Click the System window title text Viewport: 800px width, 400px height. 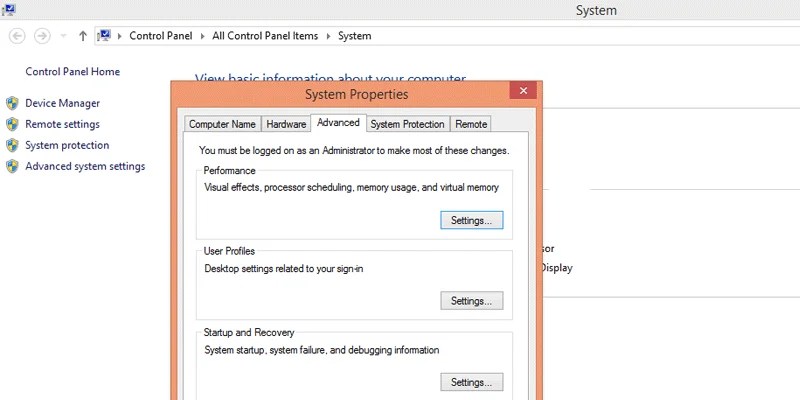coord(596,10)
